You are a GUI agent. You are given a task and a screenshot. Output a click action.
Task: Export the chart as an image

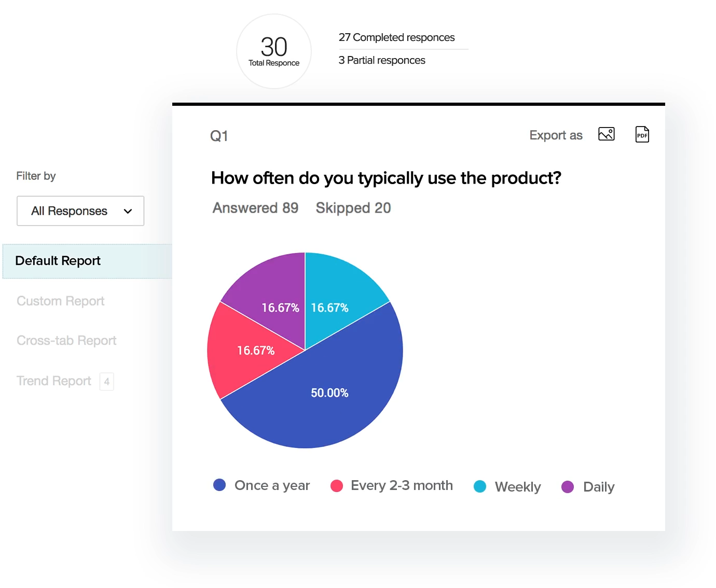606,134
